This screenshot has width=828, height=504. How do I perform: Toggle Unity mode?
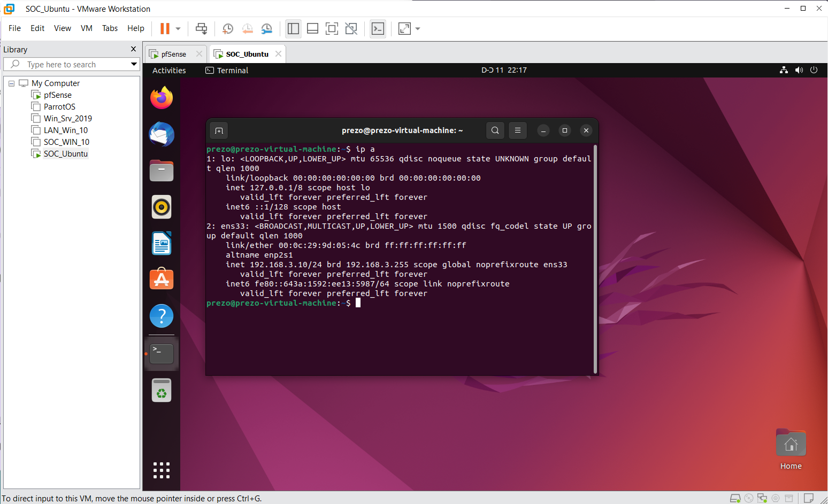tap(351, 28)
